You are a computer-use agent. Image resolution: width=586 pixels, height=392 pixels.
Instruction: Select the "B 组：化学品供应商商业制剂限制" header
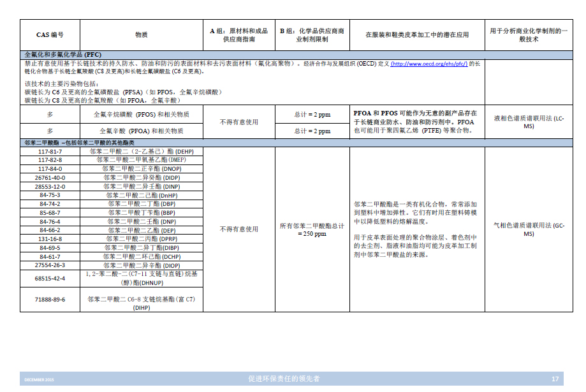point(312,35)
